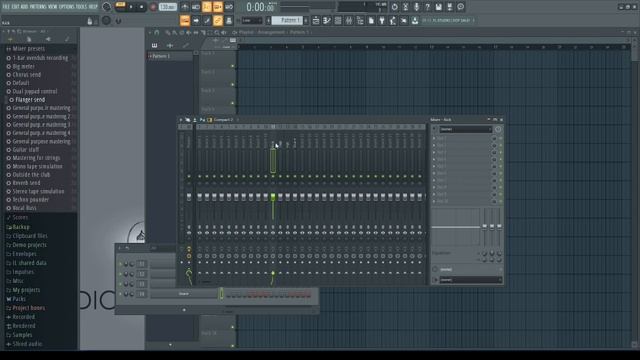
Task: Click the transport stop button
Action: tap(142, 7)
